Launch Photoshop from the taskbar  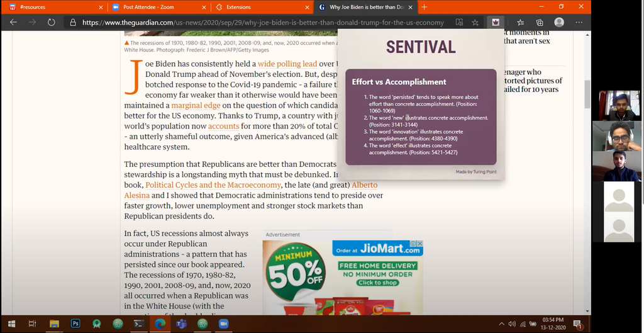[x=75, y=324]
